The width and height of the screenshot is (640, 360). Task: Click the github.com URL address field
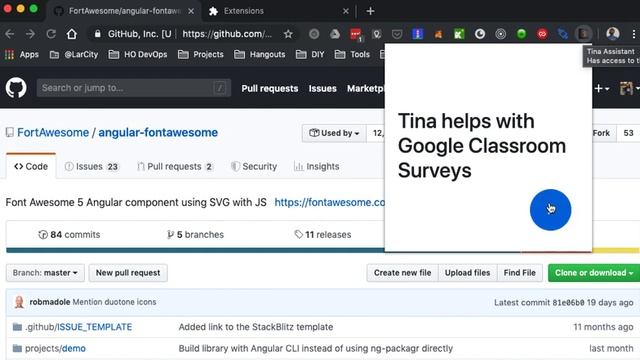(x=227, y=34)
